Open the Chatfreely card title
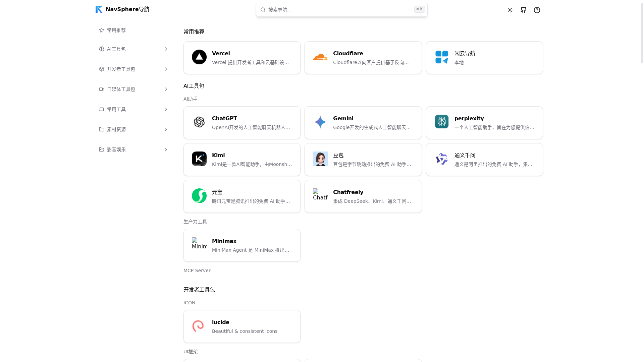This screenshot has height=362, width=644. tap(348, 192)
